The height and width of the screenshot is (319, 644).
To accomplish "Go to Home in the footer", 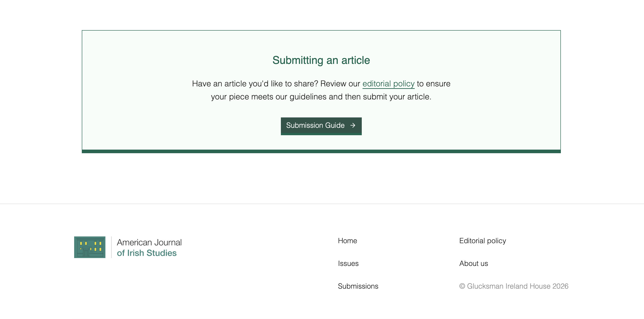I will [x=347, y=241].
